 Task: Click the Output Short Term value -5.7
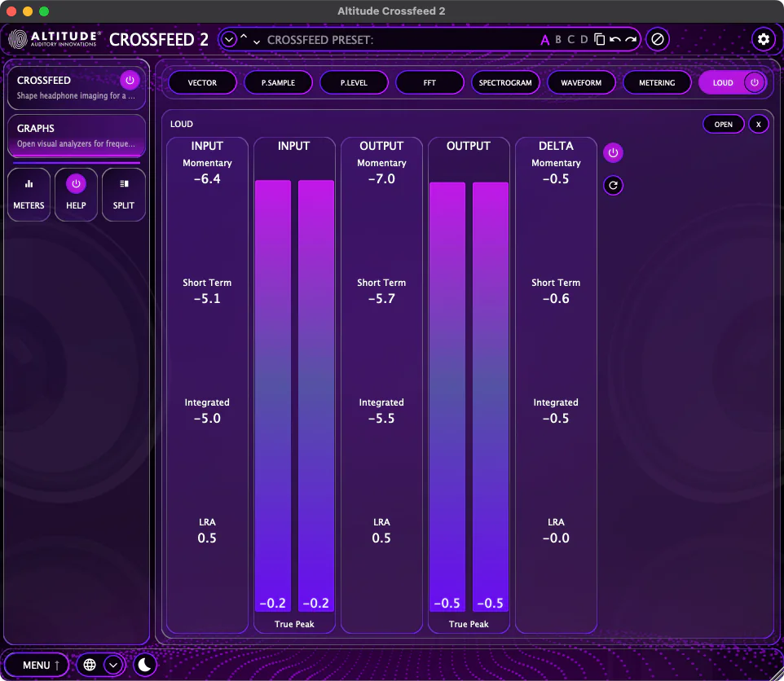coord(381,299)
